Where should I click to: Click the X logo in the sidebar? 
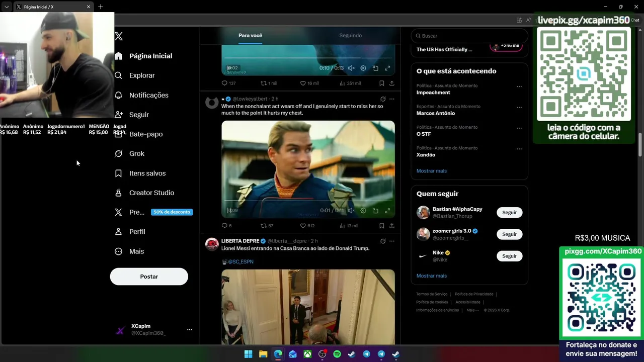[119, 36]
